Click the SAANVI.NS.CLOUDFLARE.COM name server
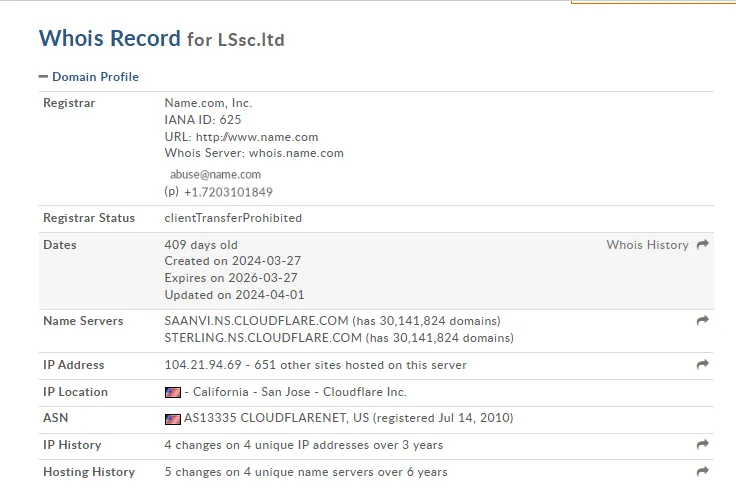This screenshot has height=494, width=736. (257, 321)
